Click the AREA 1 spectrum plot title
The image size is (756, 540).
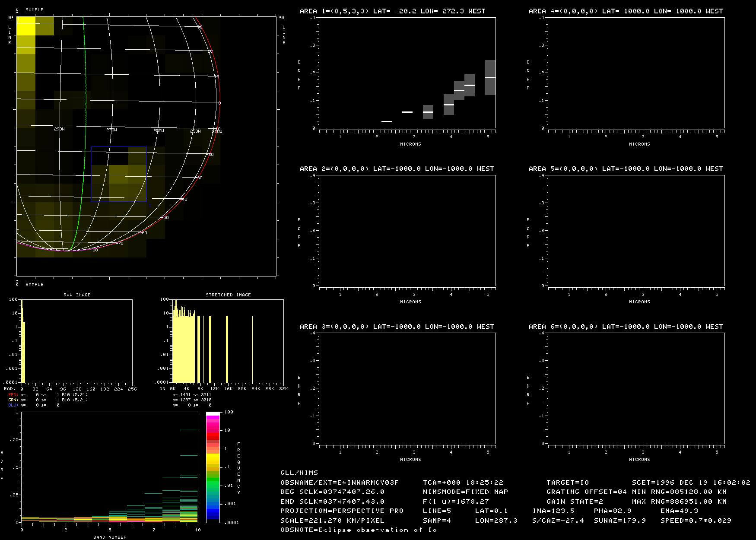[x=392, y=11]
